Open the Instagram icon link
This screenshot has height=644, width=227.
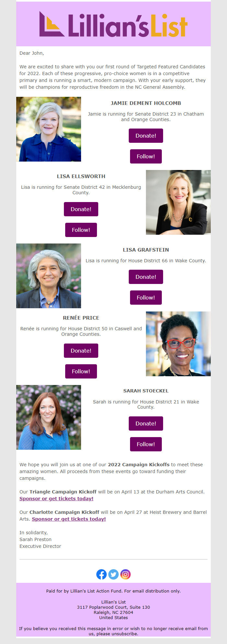point(125,574)
